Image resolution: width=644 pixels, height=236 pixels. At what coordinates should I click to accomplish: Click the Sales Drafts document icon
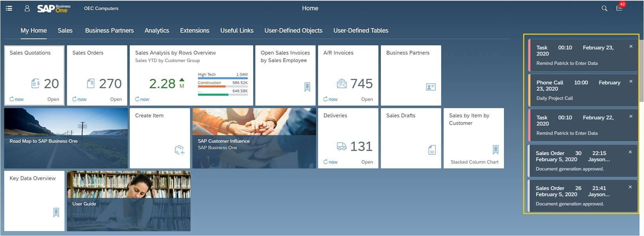pyautogui.click(x=432, y=150)
